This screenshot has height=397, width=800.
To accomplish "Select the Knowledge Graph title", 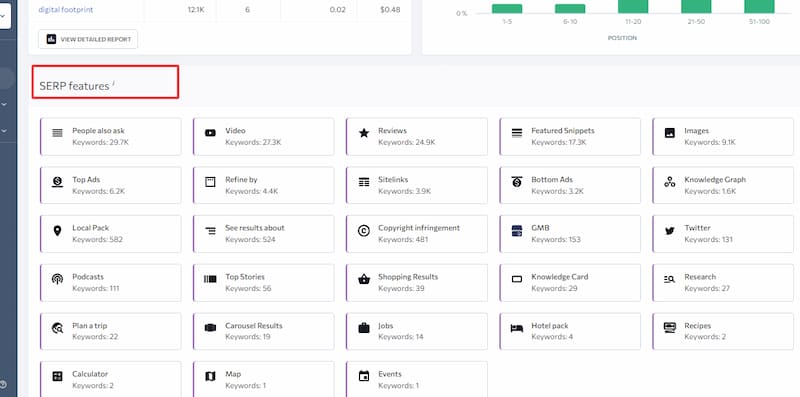I will click(x=715, y=180).
